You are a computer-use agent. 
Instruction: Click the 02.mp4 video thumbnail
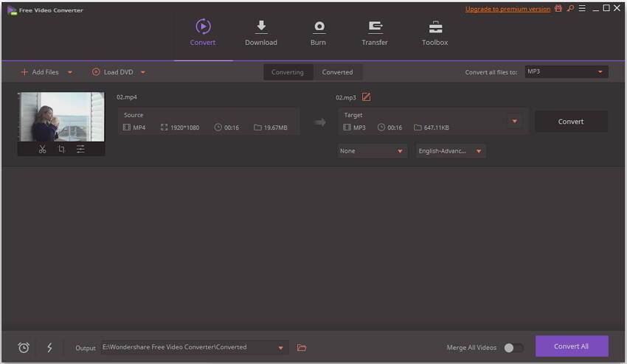point(61,116)
